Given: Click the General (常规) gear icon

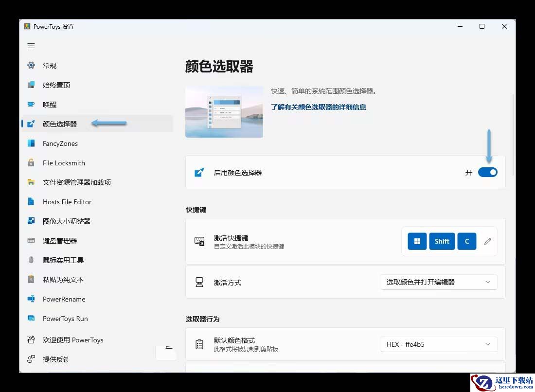Looking at the screenshot, I should (x=31, y=65).
